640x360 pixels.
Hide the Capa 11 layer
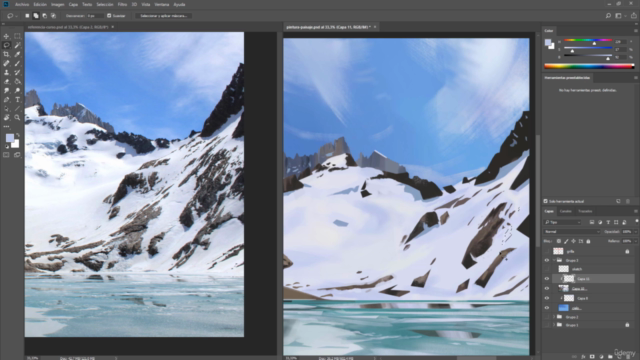click(547, 279)
